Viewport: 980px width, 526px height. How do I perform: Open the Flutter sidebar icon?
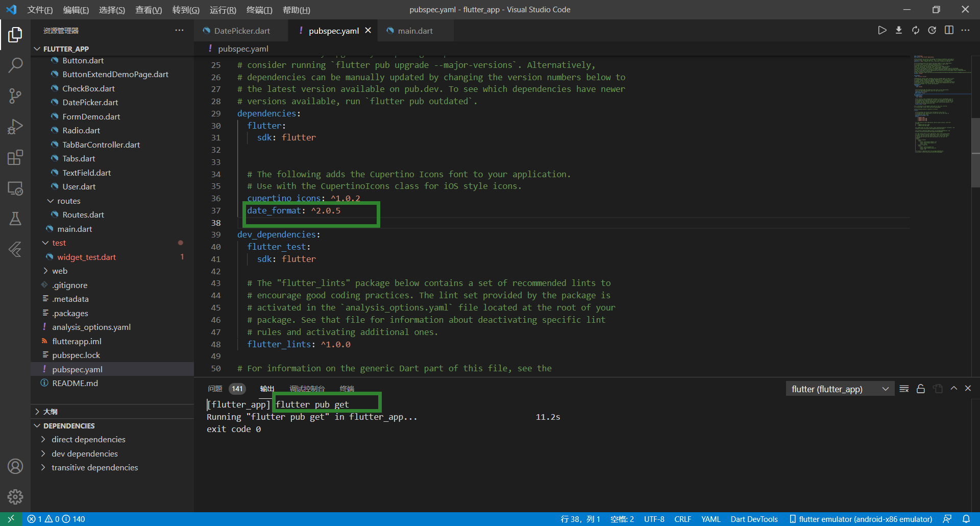15,249
